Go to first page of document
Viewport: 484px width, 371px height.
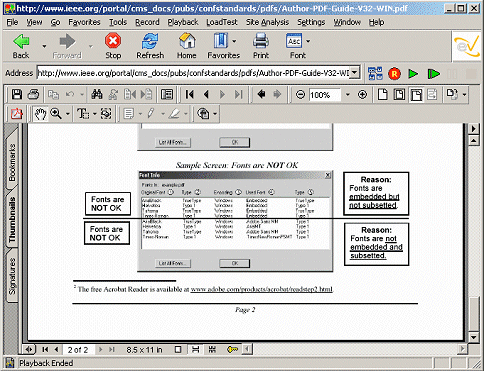190,95
